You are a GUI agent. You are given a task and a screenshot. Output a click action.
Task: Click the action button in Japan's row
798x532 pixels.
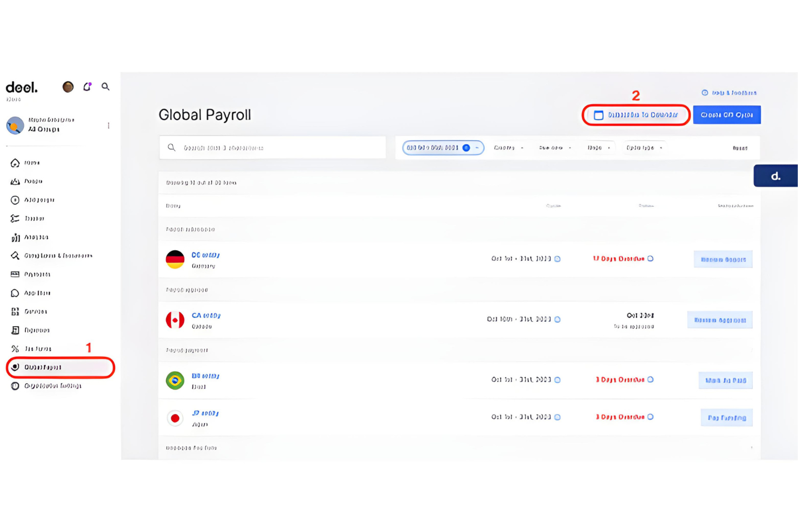726,418
